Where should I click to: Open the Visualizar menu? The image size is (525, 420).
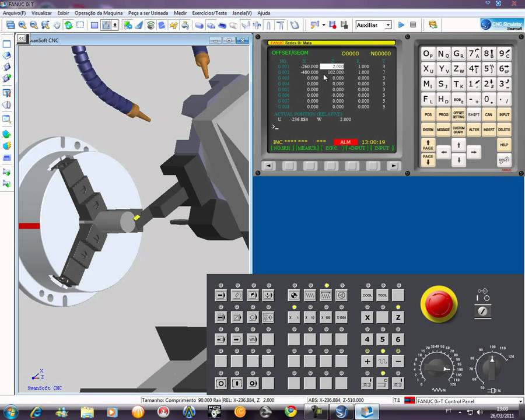(41, 13)
